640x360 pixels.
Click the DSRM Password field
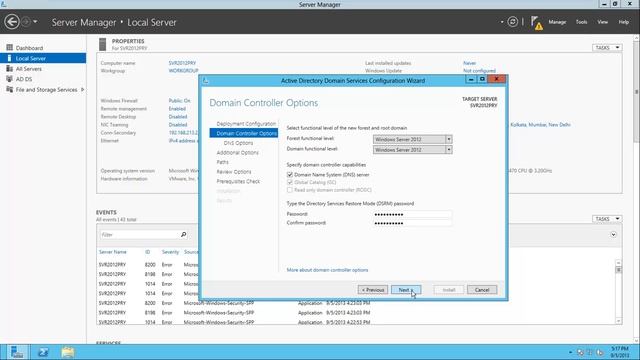click(412, 214)
